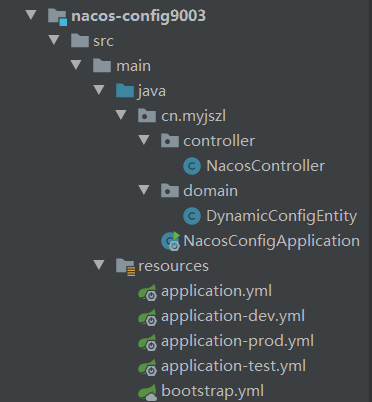Viewport: 372px width, 402px height.
Task: Click the nacos-config9003 module folder icon
Action: click(x=58, y=16)
